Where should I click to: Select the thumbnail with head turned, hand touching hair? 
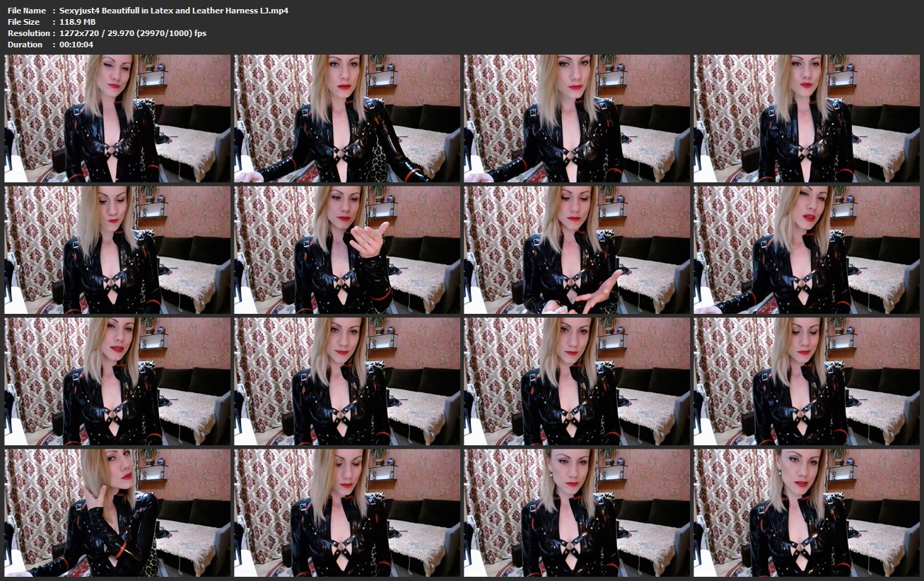pyautogui.click(x=118, y=513)
